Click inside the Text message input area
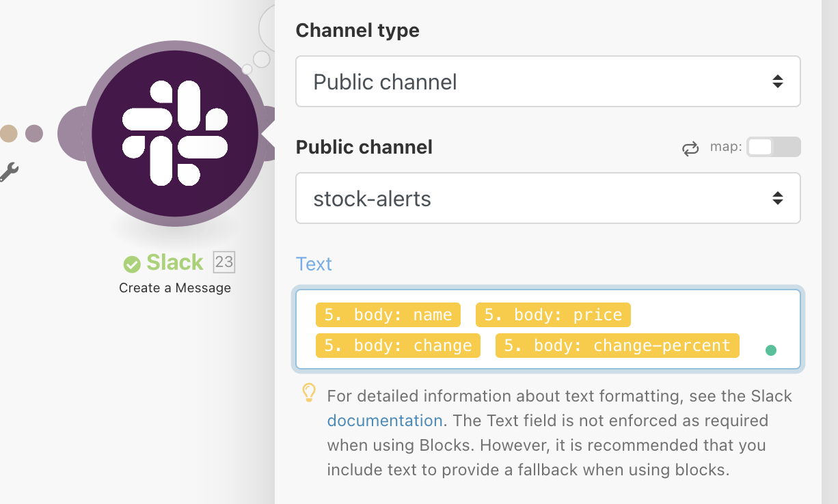The height and width of the screenshot is (504, 838). tap(547, 330)
